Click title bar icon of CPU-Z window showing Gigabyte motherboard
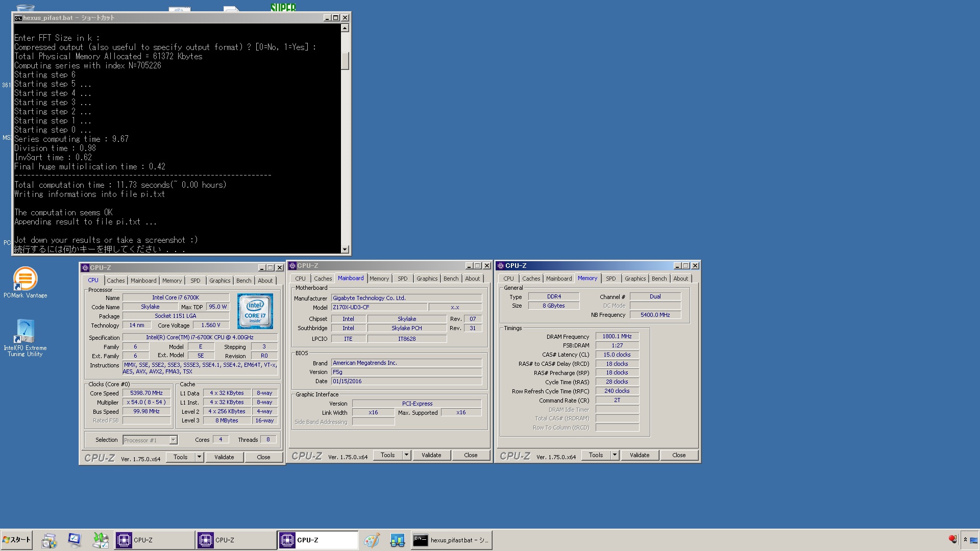Viewport: 980px width, 551px height. click(x=292, y=266)
